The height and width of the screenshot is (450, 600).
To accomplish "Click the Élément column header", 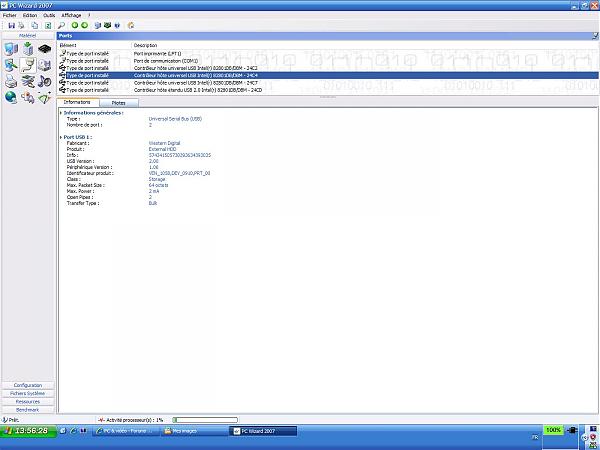I will point(94,45).
